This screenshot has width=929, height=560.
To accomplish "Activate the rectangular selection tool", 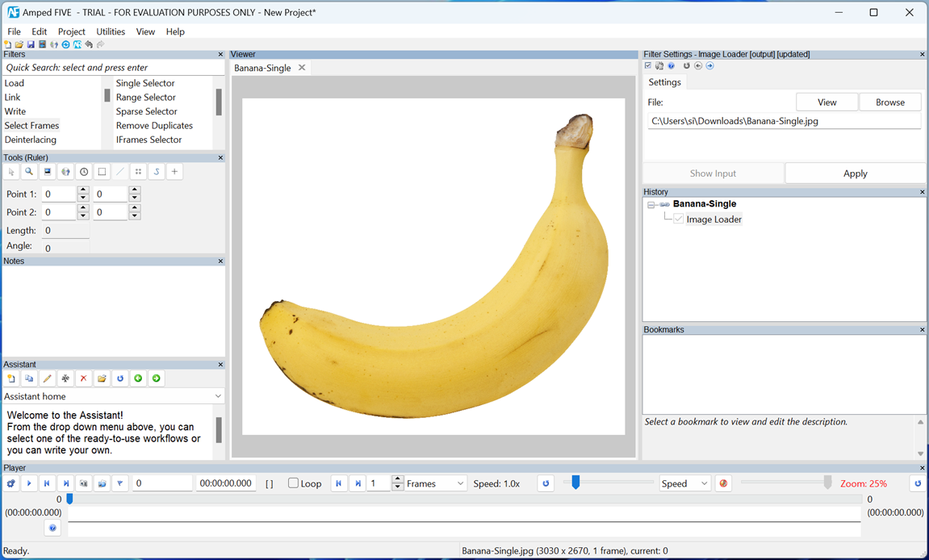I will [102, 171].
